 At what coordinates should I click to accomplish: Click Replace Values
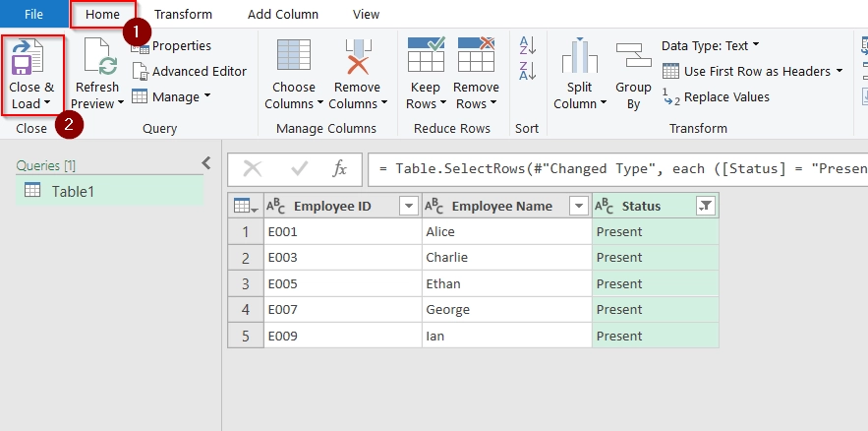click(x=716, y=97)
